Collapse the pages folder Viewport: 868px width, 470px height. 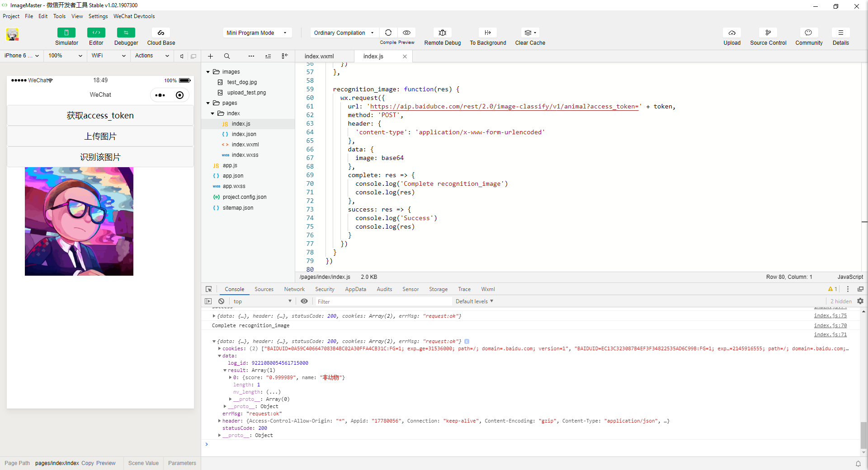(x=208, y=103)
